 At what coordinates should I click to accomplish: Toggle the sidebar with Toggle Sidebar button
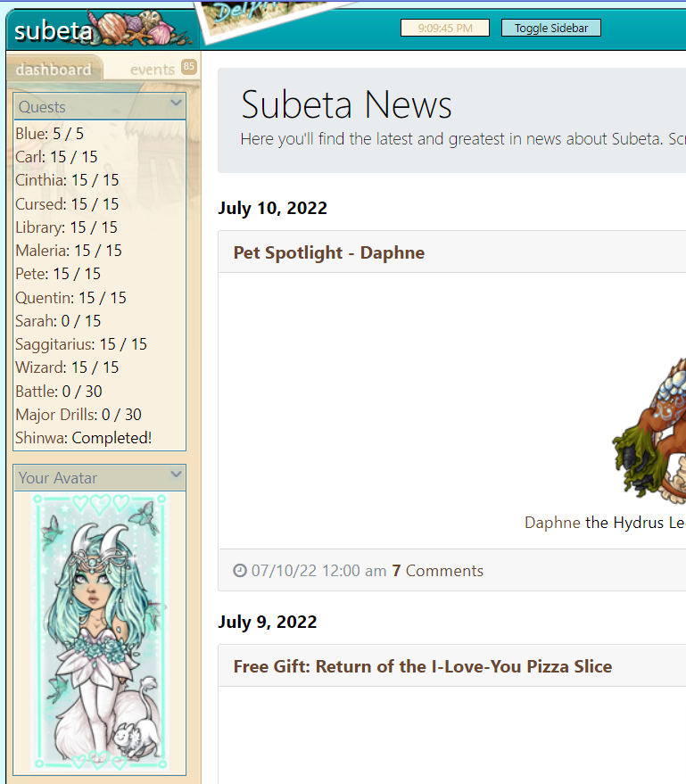pyautogui.click(x=551, y=28)
